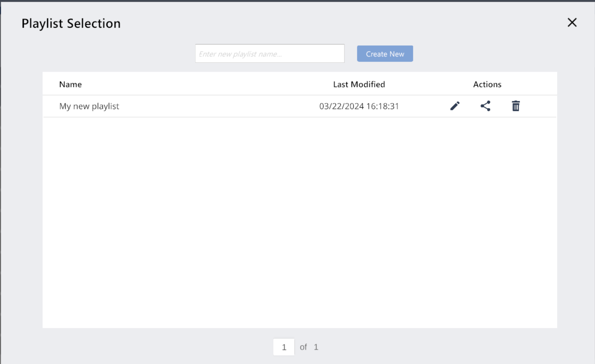Click the 03/22/2024 16:18:31 timestamp cell
This screenshot has height=364, width=595.
point(359,106)
